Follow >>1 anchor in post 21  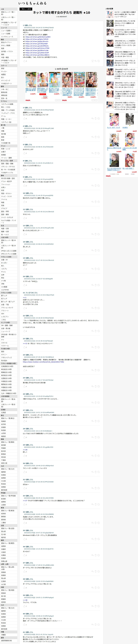click(x=25, y=298)
